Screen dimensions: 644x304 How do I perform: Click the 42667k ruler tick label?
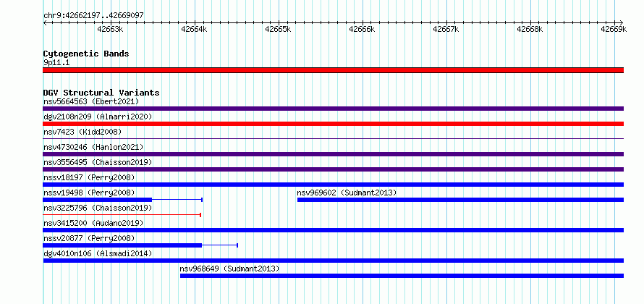(x=446, y=29)
